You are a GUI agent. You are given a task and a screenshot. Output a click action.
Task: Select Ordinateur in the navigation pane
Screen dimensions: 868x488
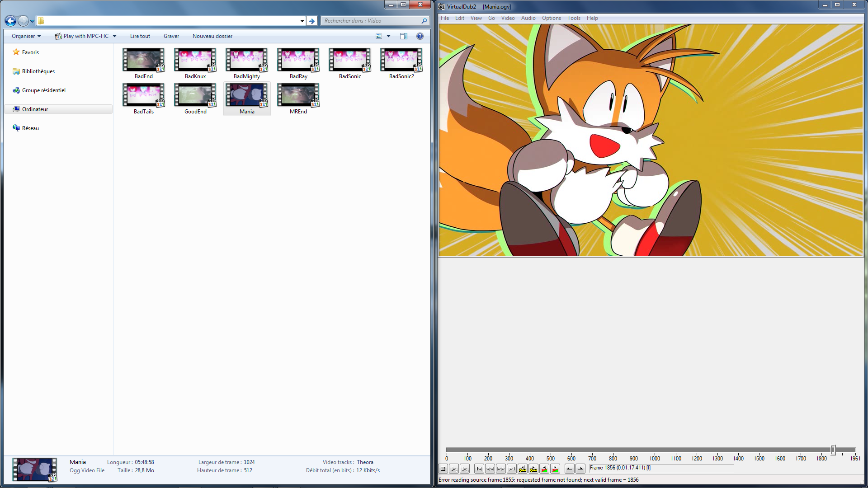coord(35,109)
